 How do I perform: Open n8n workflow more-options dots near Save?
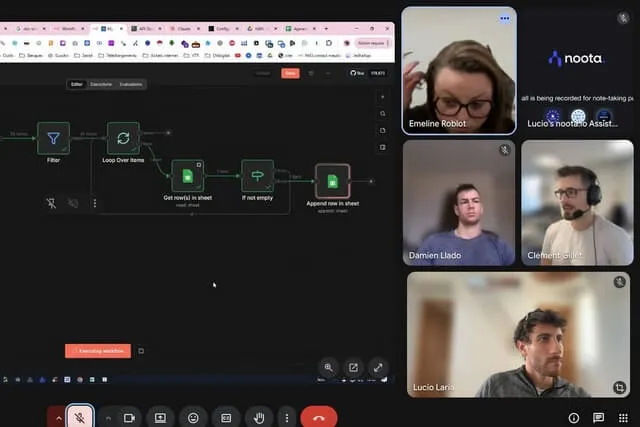coord(328,73)
